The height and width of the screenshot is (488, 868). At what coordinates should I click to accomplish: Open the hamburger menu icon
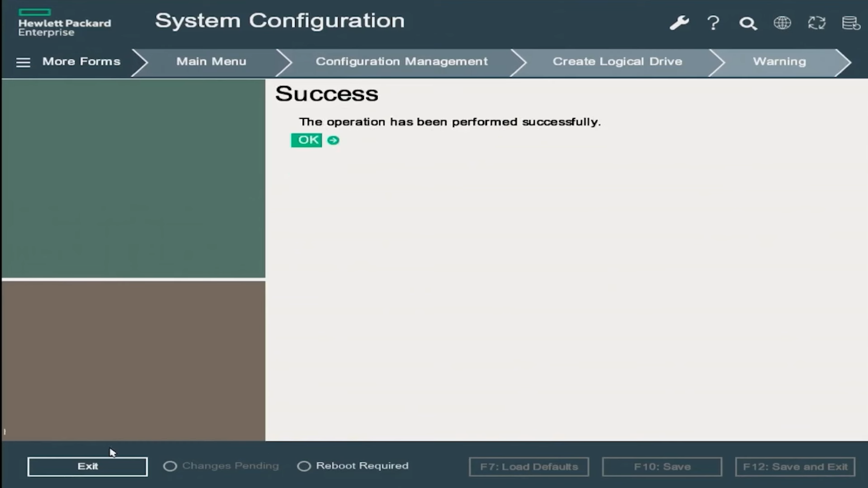[23, 62]
